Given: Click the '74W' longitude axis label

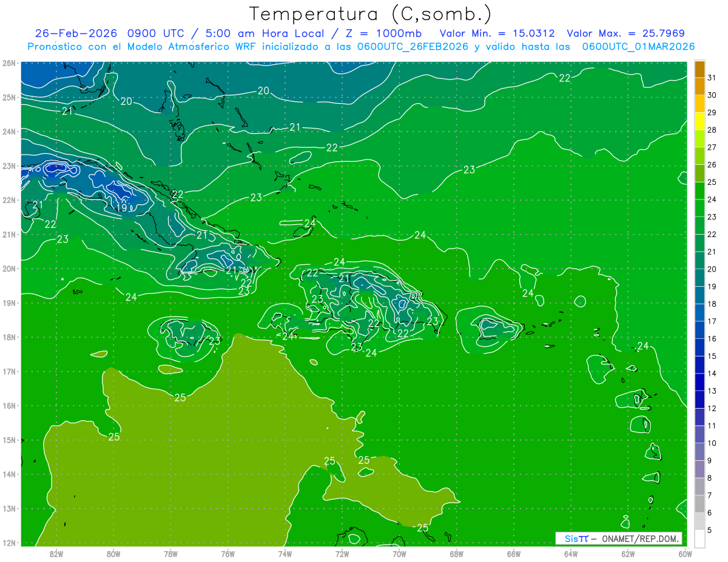Looking at the screenshot, I should (285, 553).
